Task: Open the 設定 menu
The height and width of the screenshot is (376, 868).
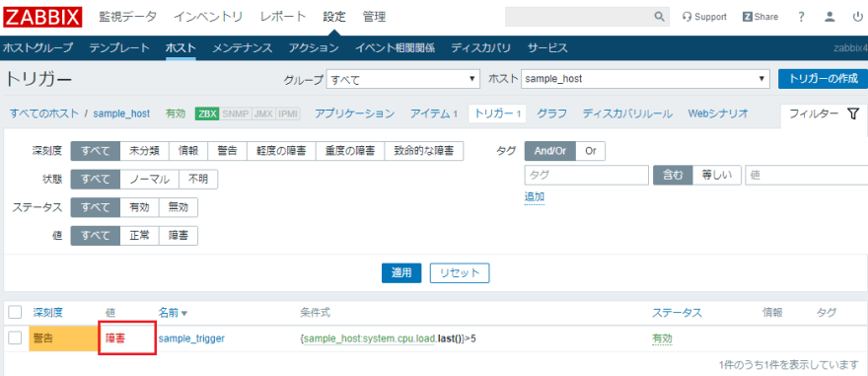Action: tap(334, 17)
